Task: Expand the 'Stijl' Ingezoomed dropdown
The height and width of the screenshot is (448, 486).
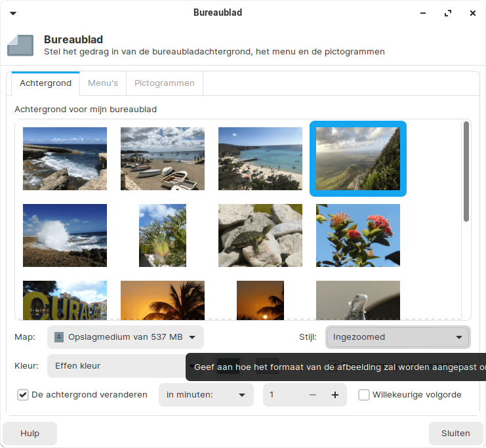Action: click(397, 337)
